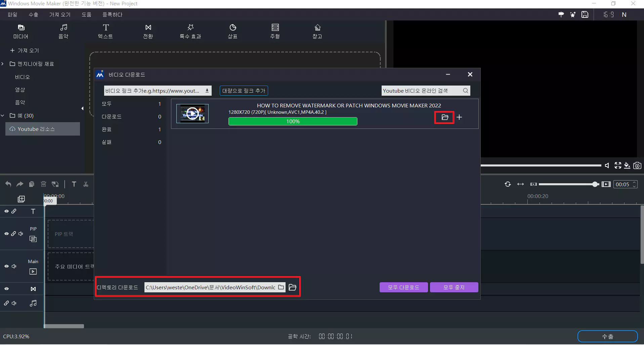
Task: Click the refresh loop icon near zoom slider
Action: coord(508,184)
